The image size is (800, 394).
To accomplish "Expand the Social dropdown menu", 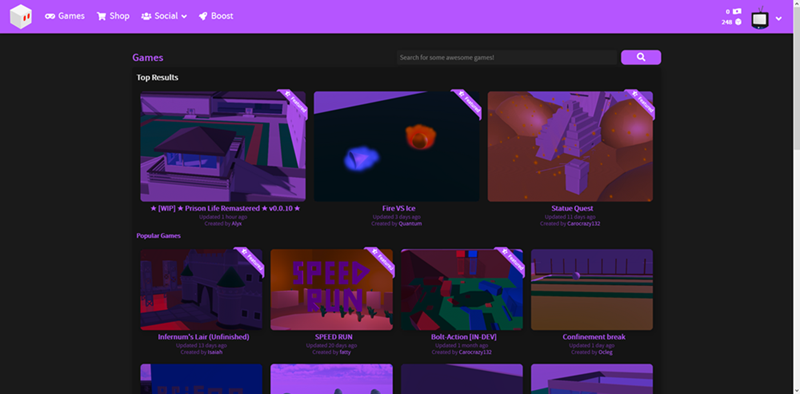I will coord(164,16).
